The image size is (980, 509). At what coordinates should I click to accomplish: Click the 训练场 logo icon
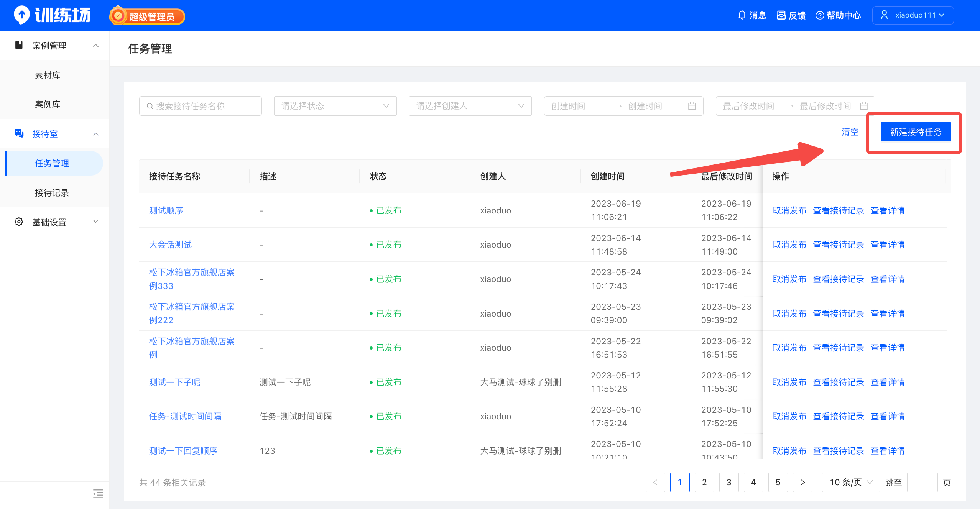pyautogui.click(x=21, y=15)
